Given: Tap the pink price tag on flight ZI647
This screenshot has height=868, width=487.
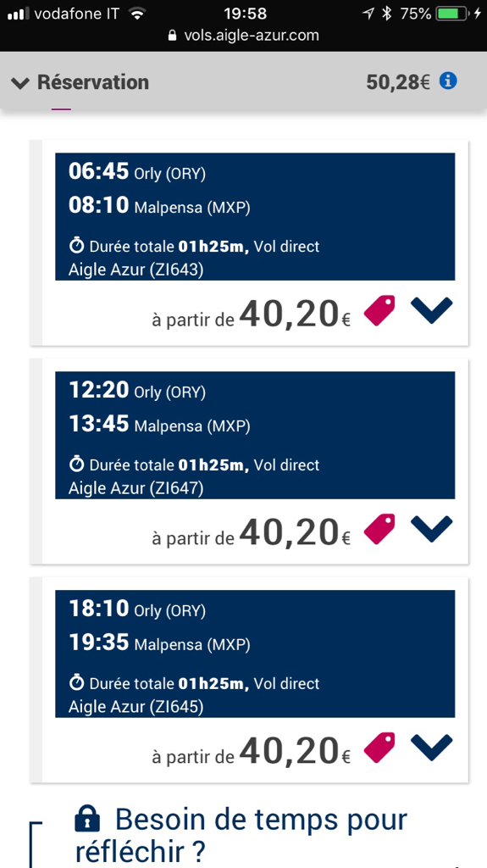Looking at the screenshot, I should 379,529.
